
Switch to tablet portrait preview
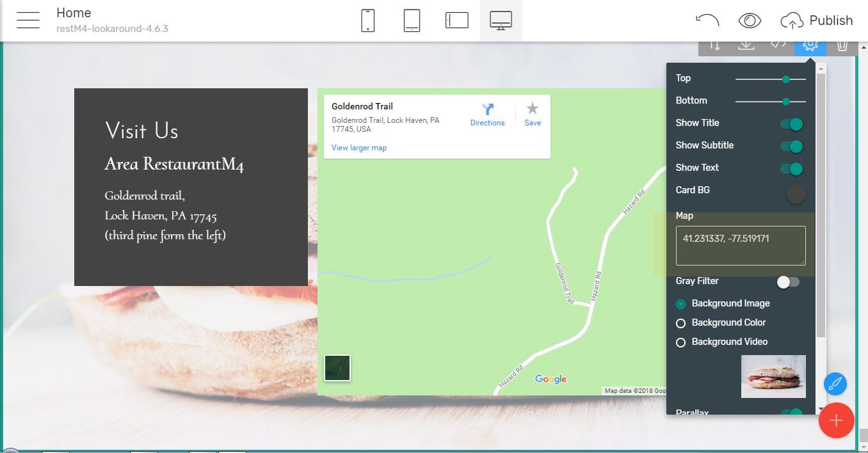click(412, 20)
